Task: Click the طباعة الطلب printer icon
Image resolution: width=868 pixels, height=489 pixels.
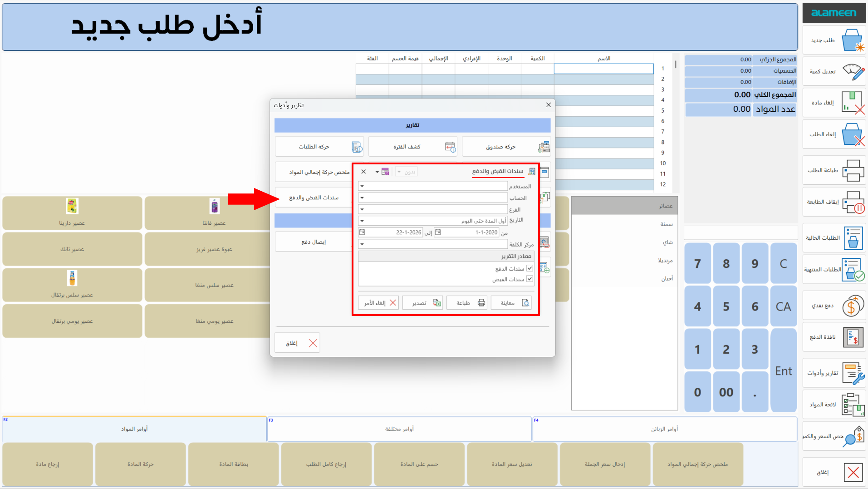Action: [853, 171]
